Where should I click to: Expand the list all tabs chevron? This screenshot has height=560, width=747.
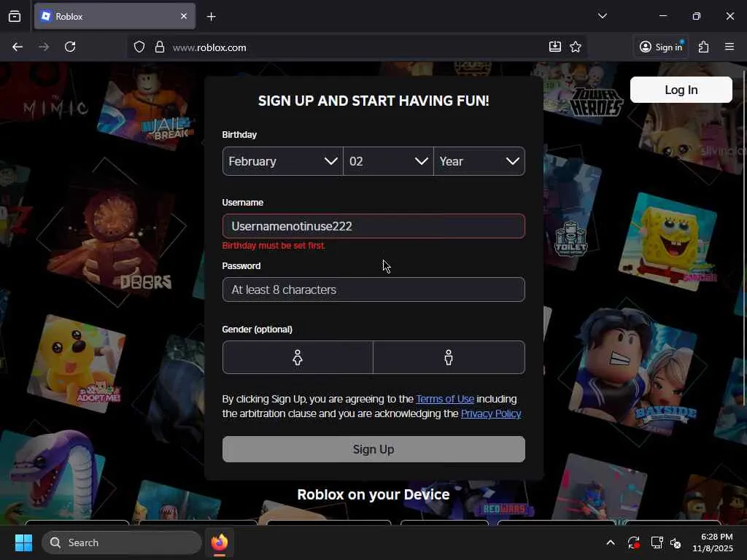tap(602, 16)
